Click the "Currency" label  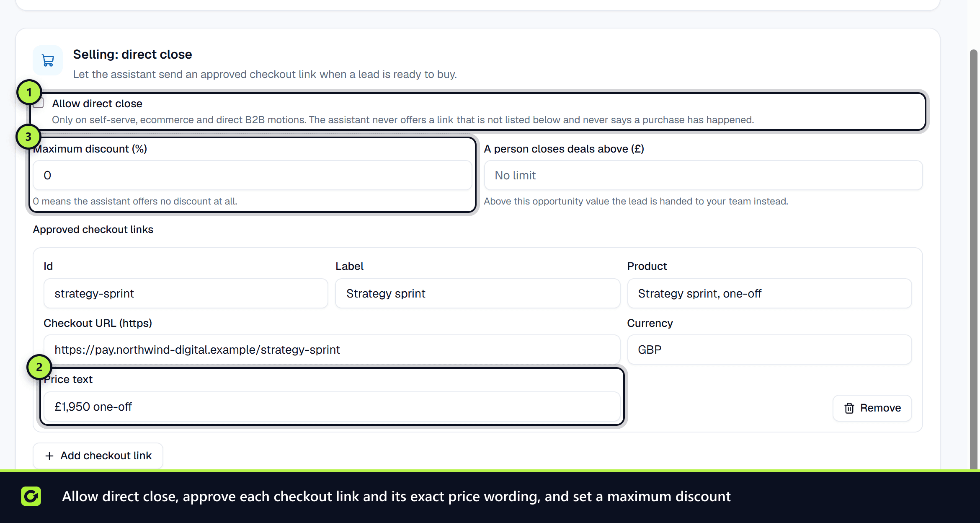(650, 323)
